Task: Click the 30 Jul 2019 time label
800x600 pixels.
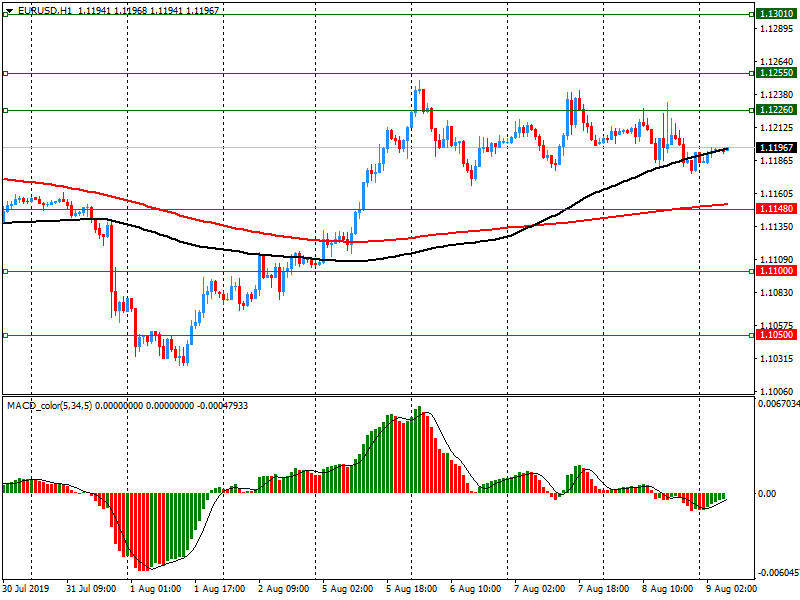Action: (x=26, y=589)
